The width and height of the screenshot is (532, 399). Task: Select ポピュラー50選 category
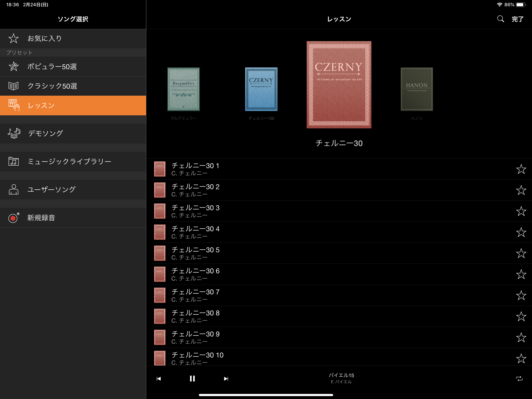click(73, 66)
